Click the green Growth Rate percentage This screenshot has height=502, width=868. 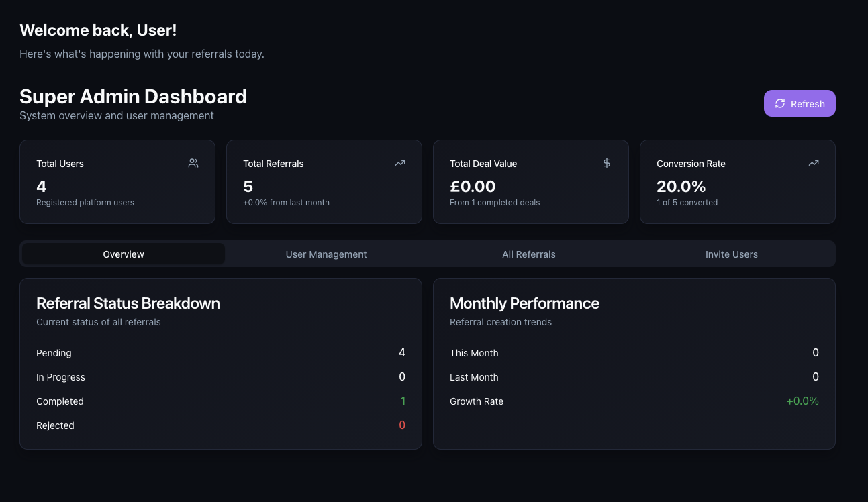pos(802,401)
